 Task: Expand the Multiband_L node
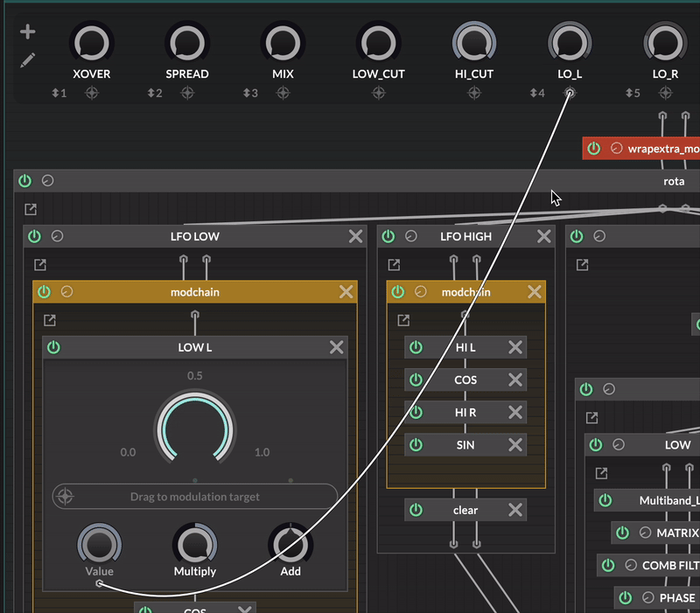pyautogui.click(x=668, y=500)
